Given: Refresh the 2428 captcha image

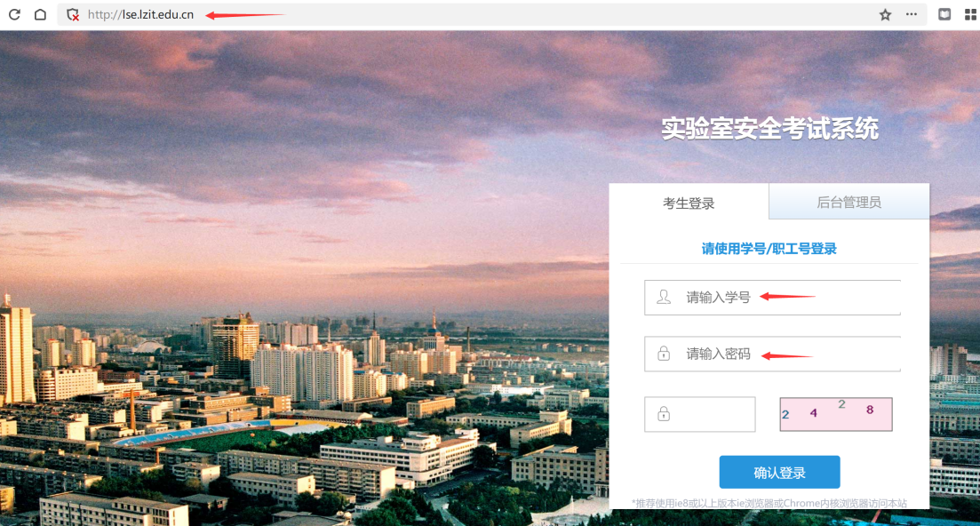Looking at the screenshot, I should click(836, 414).
